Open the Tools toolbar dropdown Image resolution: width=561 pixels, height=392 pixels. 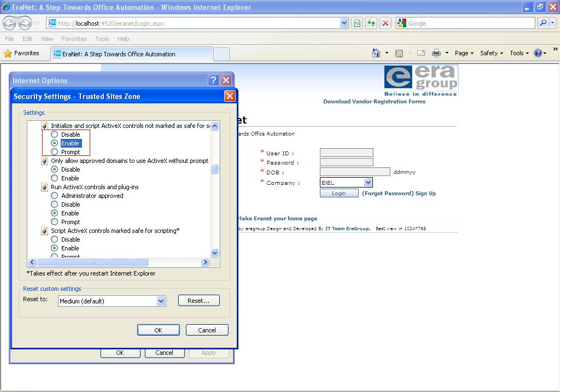click(x=519, y=53)
